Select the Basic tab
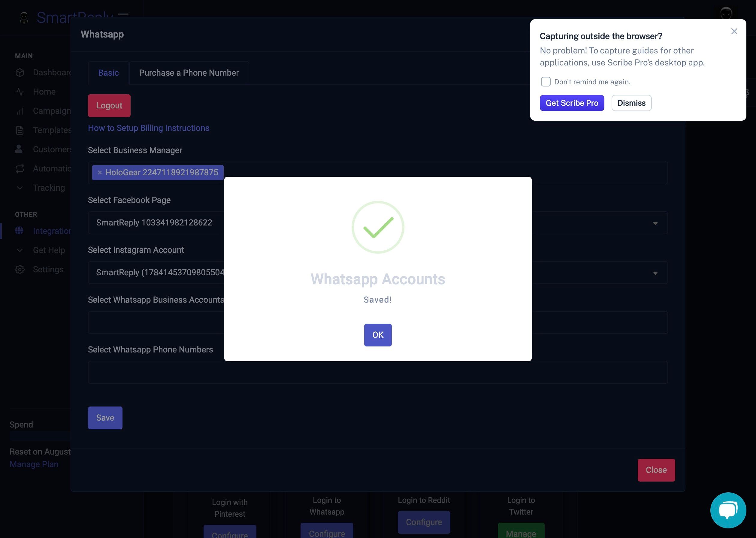756x538 pixels. (x=108, y=73)
